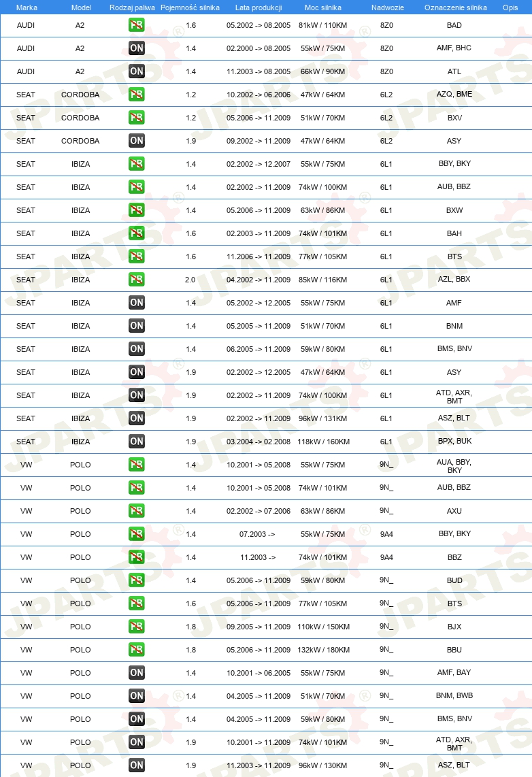
Task: Select engine code AZL, BBX cell
Action: click(454, 279)
